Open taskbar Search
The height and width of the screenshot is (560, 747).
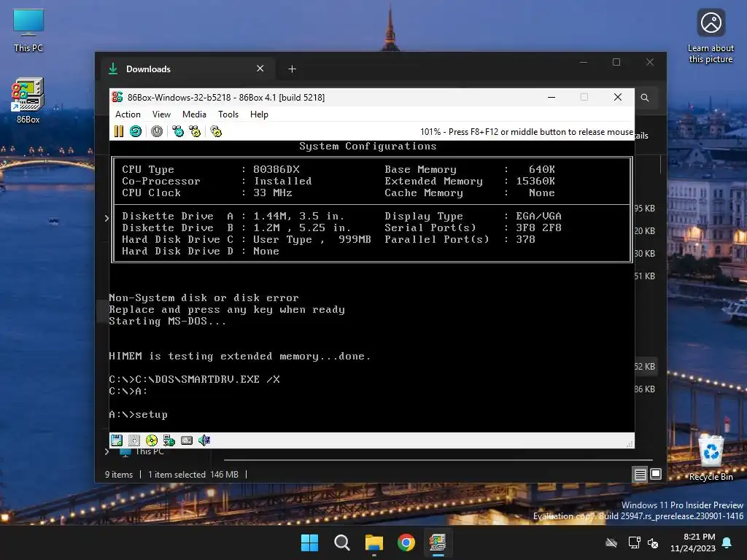[341, 542]
